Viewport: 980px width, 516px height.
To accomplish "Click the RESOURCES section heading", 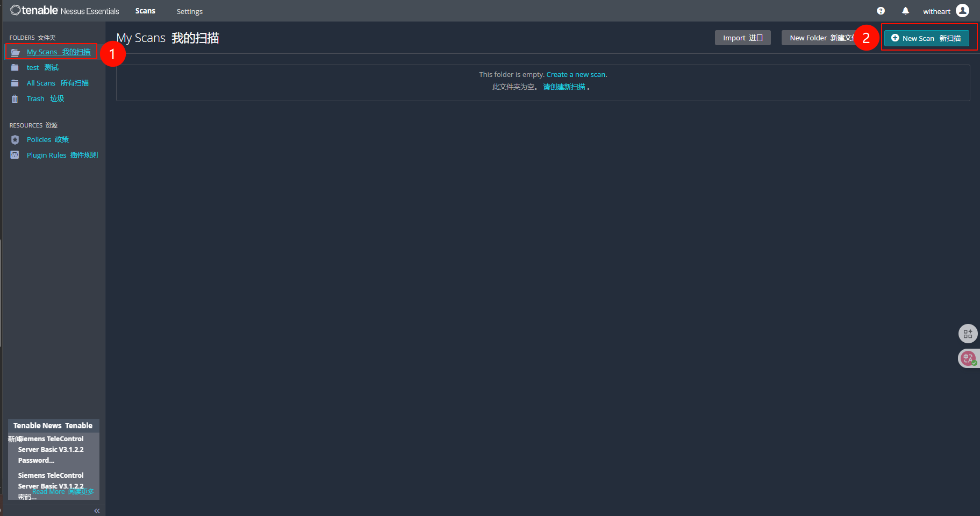I will coord(33,125).
